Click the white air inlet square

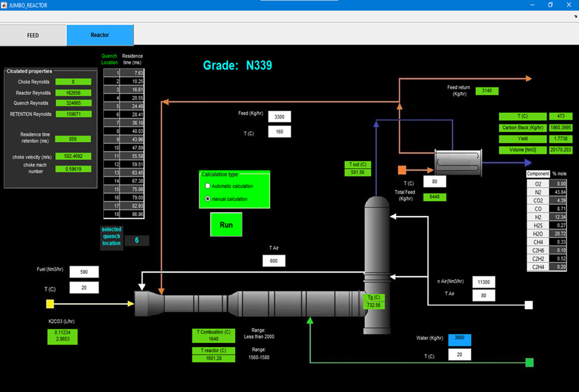tap(529, 305)
